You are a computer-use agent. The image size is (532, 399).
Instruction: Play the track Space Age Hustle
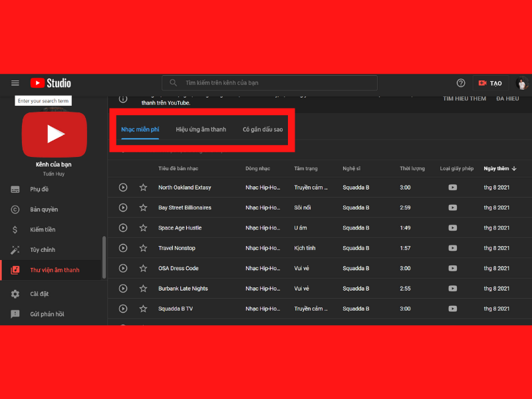tap(123, 228)
